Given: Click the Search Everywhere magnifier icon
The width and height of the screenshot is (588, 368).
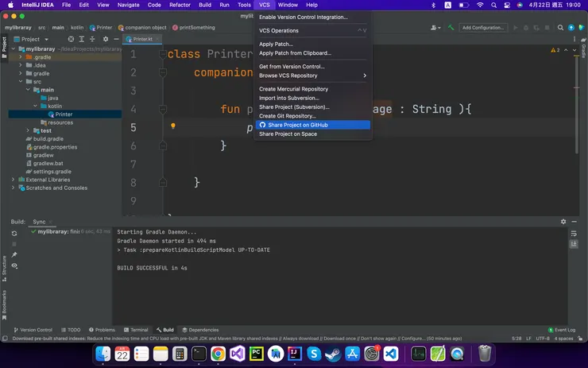Looking at the screenshot, I should [559, 27].
